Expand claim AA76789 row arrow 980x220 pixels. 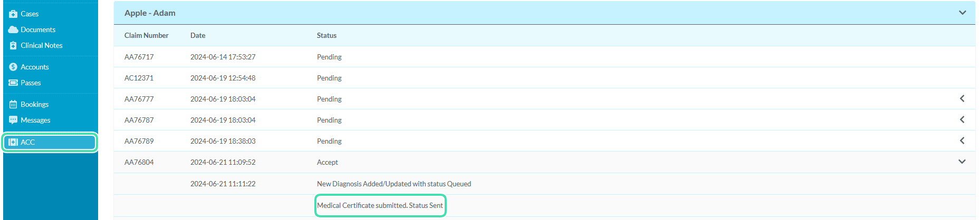pyautogui.click(x=962, y=141)
